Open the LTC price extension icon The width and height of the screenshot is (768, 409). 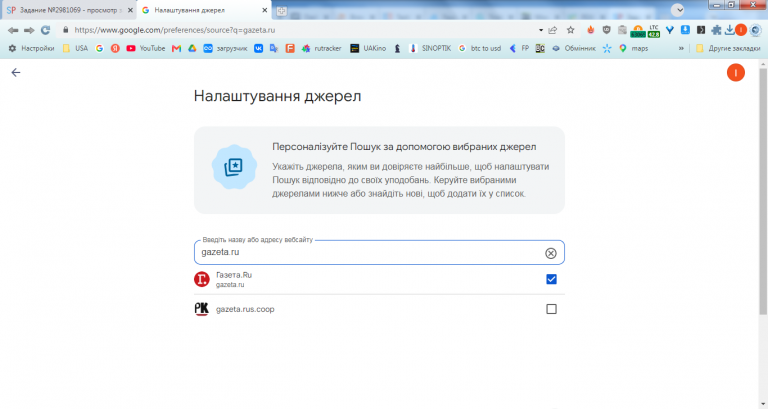click(x=654, y=31)
